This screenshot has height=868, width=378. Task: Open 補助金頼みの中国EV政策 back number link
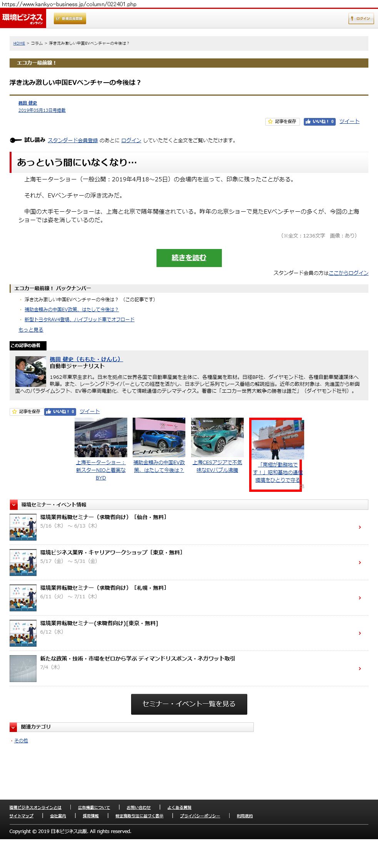click(x=72, y=309)
